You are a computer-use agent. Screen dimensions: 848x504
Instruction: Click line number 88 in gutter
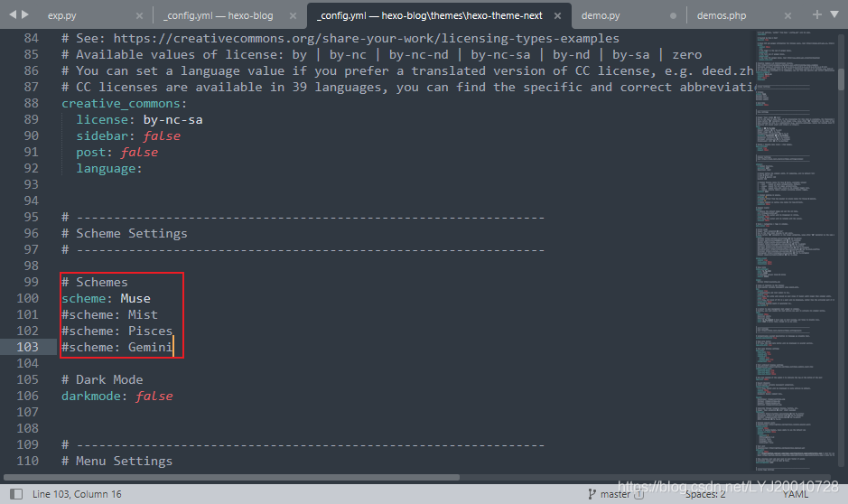click(32, 103)
